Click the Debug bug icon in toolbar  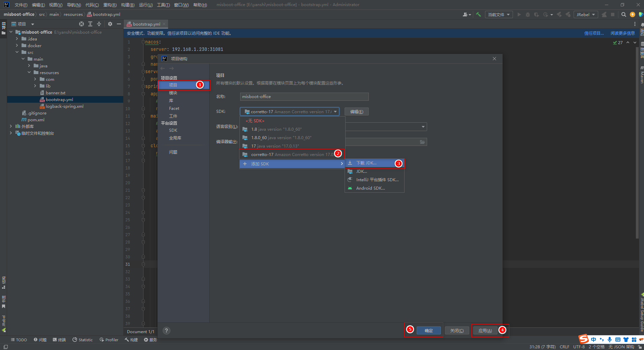528,14
